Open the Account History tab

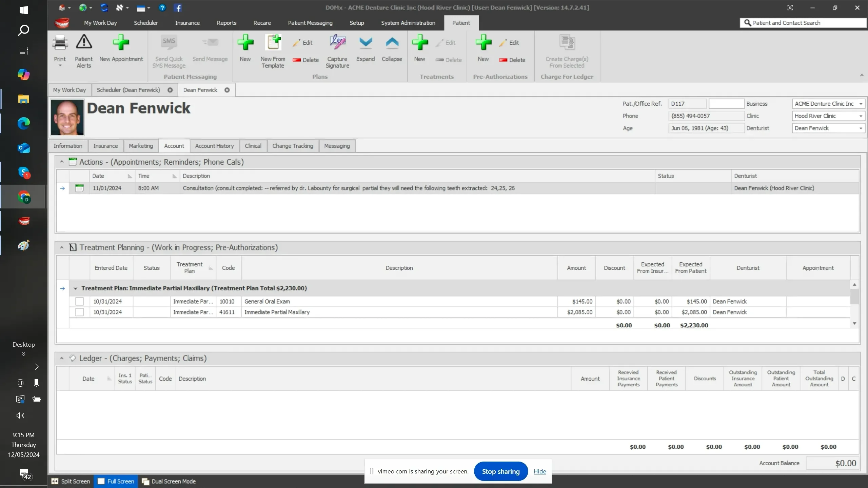[x=214, y=146]
